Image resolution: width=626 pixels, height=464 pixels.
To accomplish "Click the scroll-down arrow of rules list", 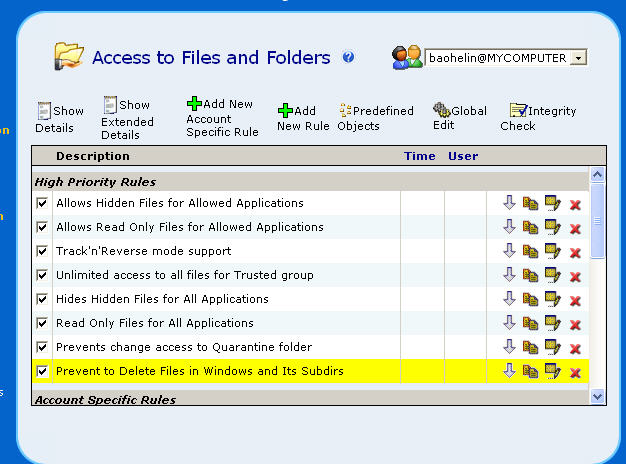I will [x=598, y=396].
